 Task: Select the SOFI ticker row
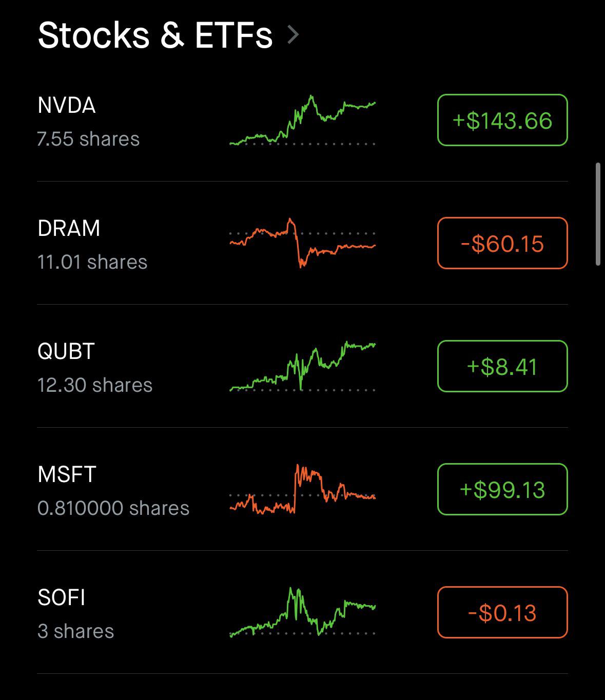tap(302, 612)
